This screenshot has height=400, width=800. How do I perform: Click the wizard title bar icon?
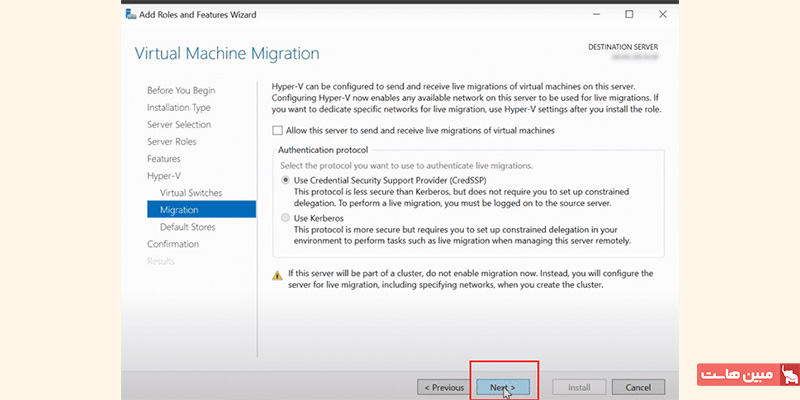(x=131, y=14)
